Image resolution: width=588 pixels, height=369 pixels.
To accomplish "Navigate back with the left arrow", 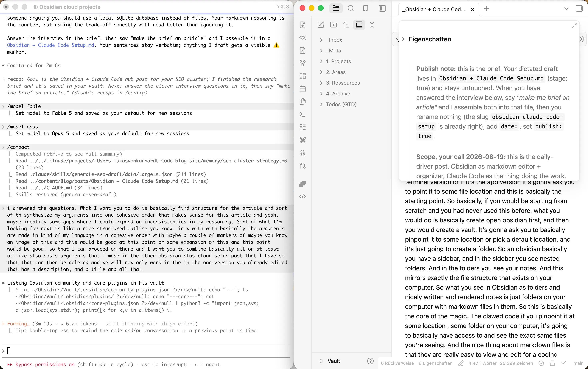I will pos(397,38).
